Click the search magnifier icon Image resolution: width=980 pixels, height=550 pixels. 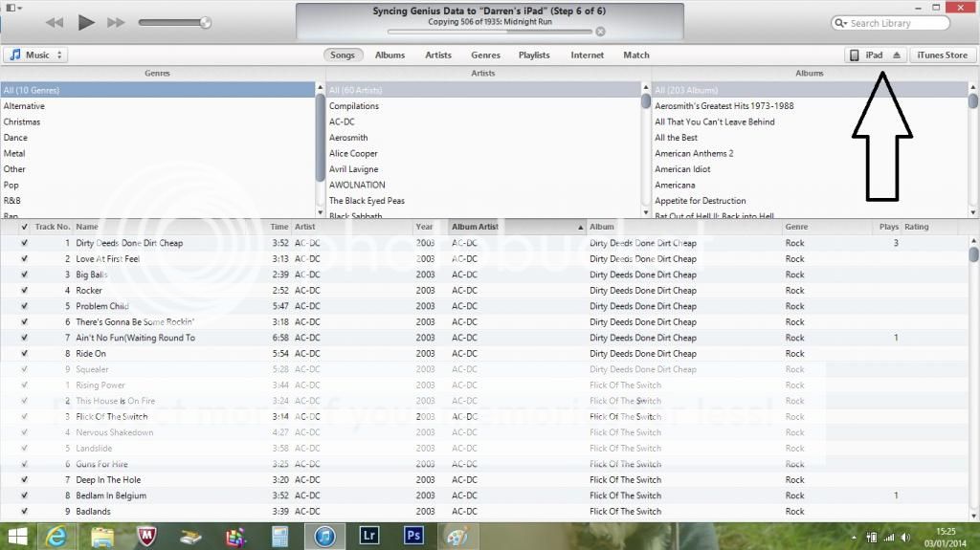839,23
